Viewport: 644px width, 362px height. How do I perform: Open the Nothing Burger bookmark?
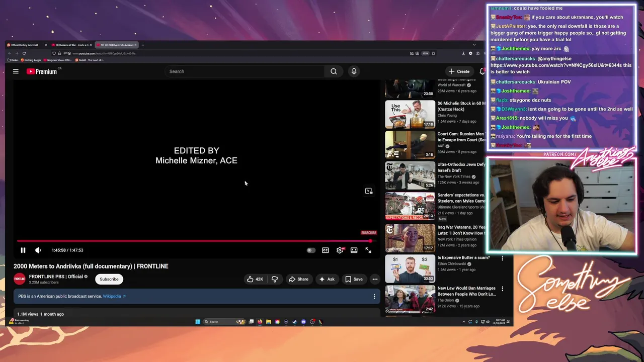[x=31, y=60]
